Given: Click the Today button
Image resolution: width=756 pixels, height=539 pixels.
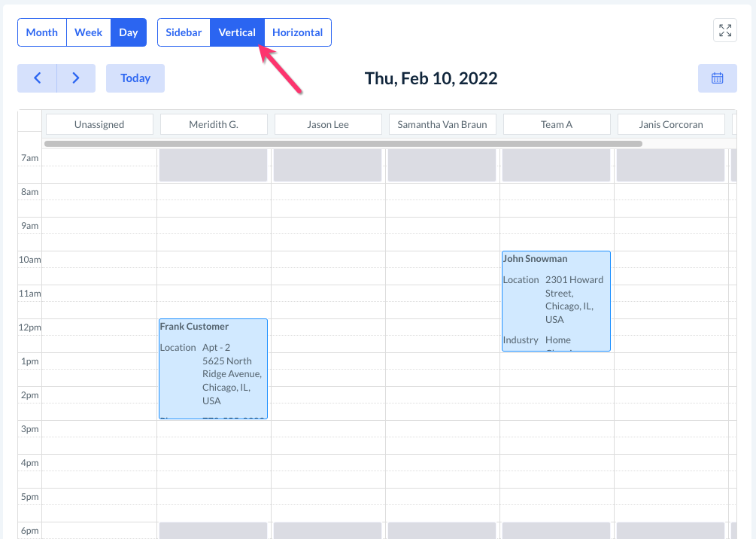Looking at the screenshot, I should click(135, 78).
